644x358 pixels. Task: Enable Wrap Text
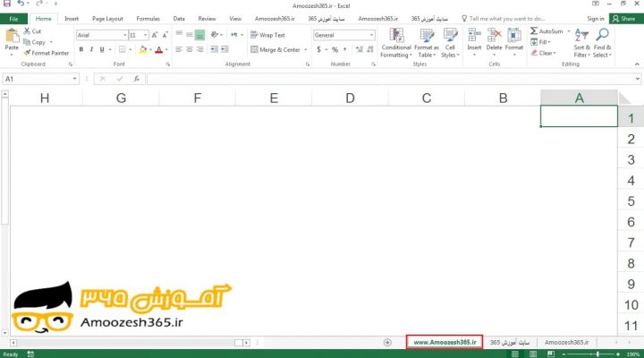click(267, 35)
